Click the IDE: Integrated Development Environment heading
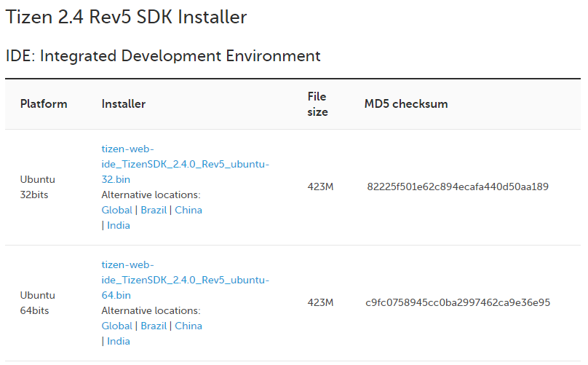The width and height of the screenshot is (588, 365). coord(163,55)
